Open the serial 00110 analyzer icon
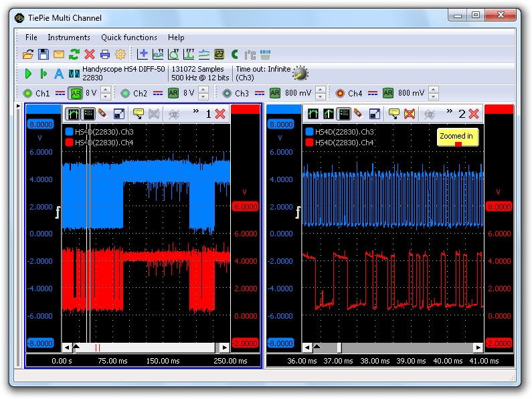The image size is (532, 399). coord(265,54)
